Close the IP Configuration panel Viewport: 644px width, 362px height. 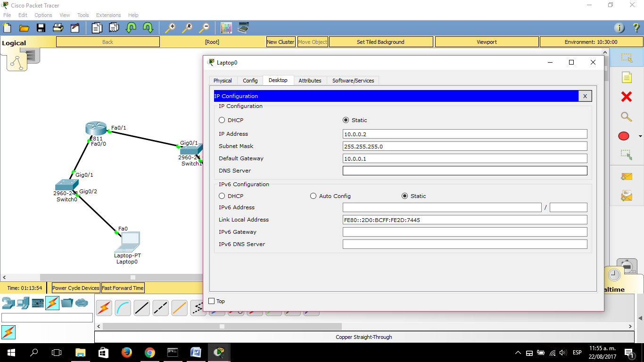(x=585, y=96)
